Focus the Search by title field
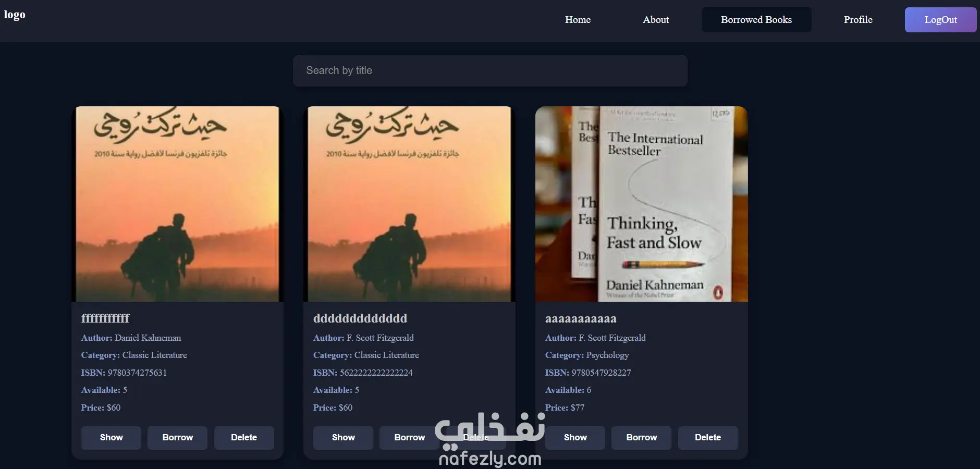 click(x=490, y=71)
